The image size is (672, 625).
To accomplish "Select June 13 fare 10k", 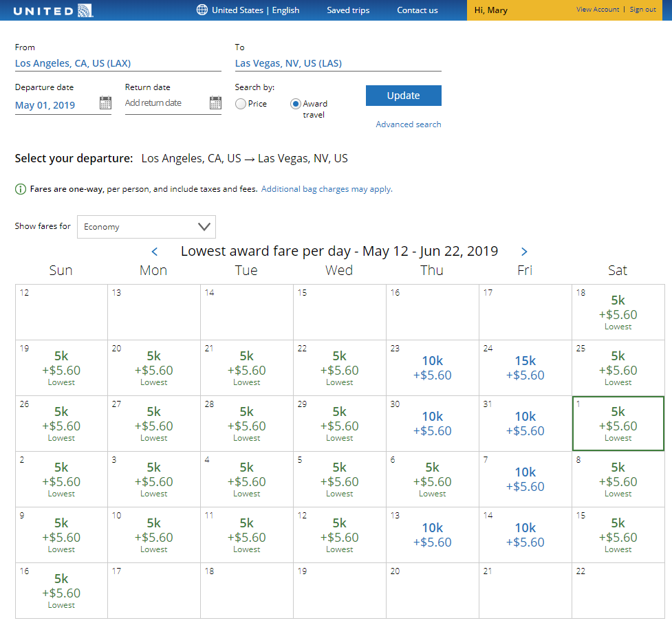I will (x=433, y=535).
